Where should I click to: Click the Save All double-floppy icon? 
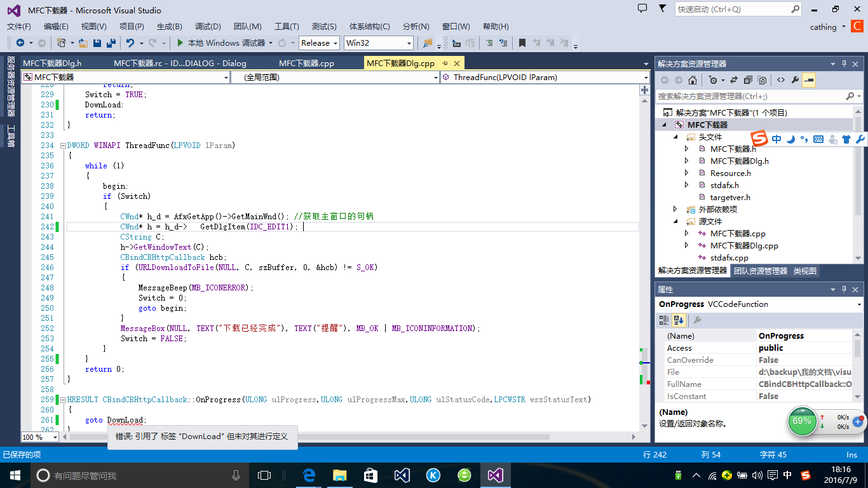pos(111,43)
